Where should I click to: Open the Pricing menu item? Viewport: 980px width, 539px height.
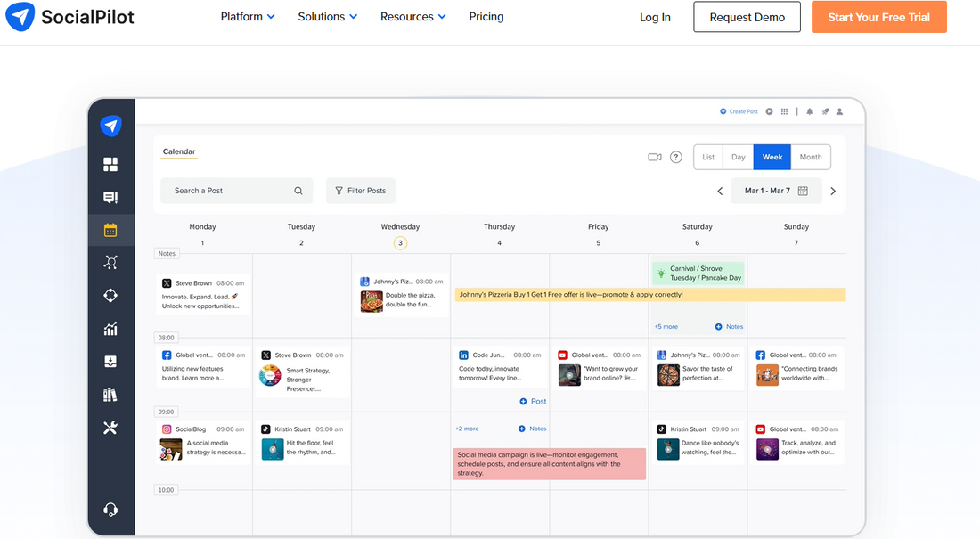pyautogui.click(x=486, y=17)
